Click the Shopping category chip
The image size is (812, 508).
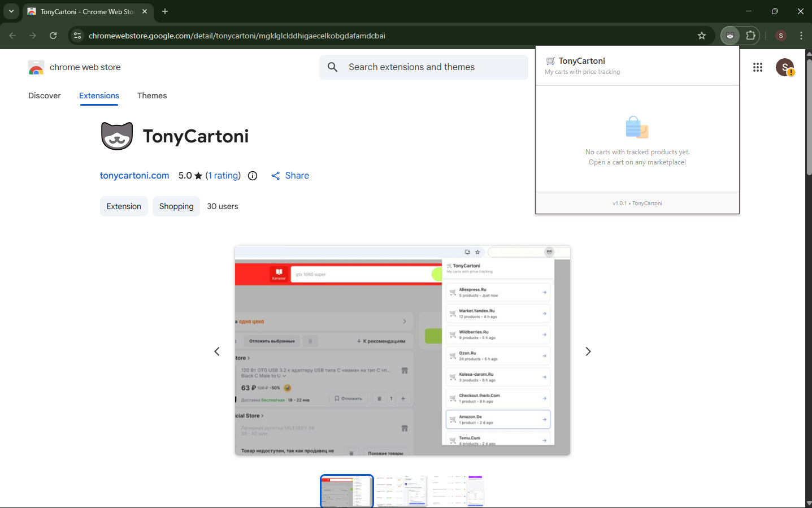coord(176,206)
